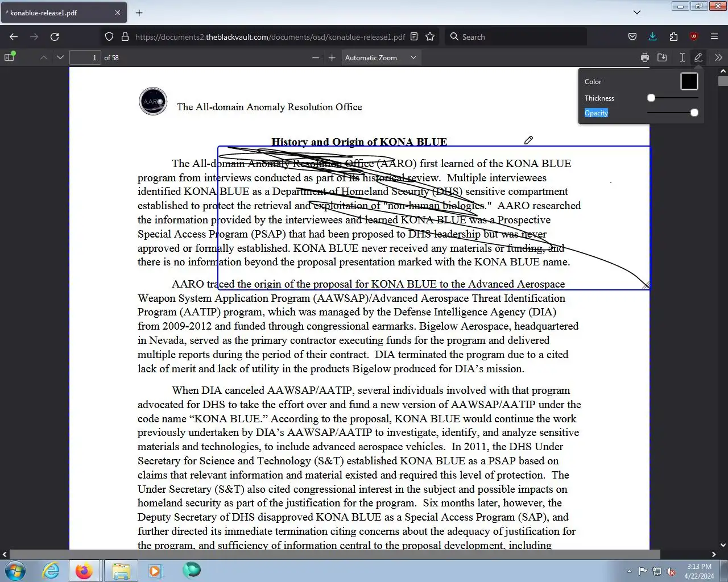The image size is (728, 582).
Task: Go to the next PDF page
Action: click(x=60, y=57)
